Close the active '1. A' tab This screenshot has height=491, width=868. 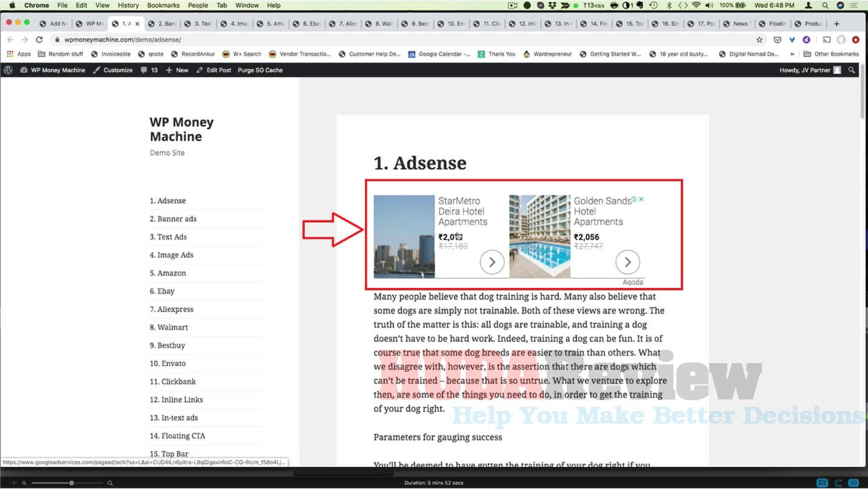(x=138, y=24)
